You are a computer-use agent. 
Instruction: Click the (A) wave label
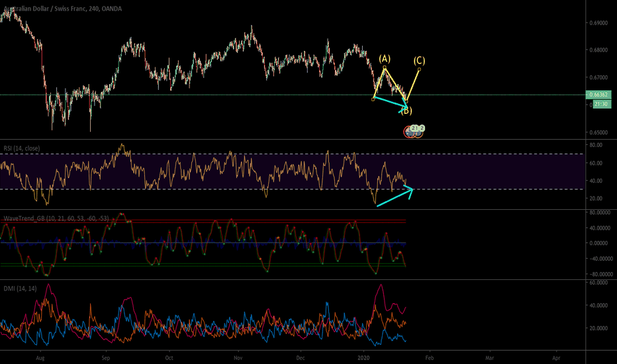click(x=385, y=58)
